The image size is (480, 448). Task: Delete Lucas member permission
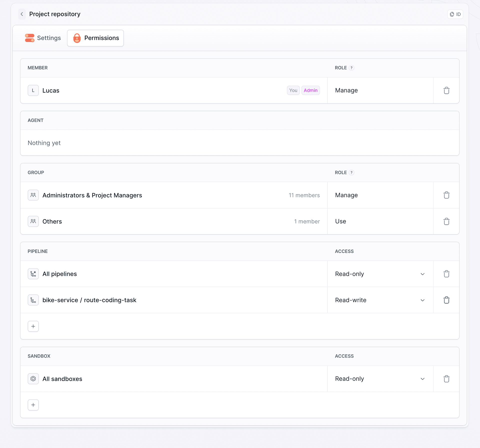coord(446,90)
